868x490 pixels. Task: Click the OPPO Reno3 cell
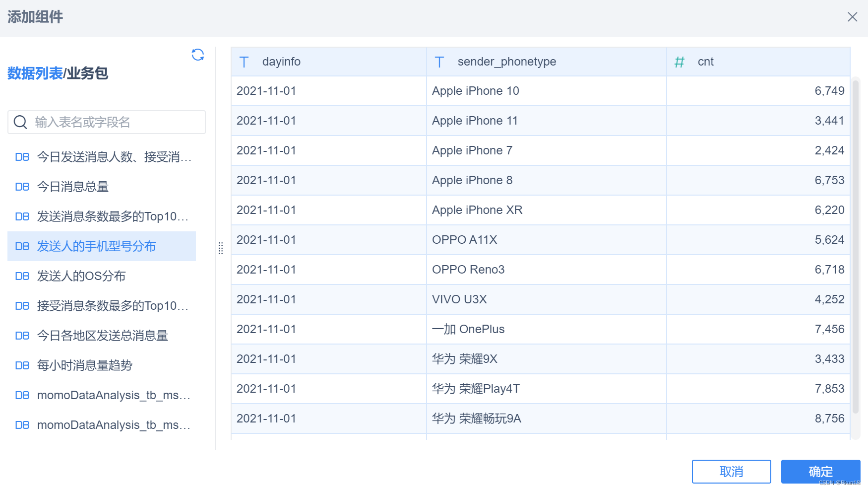pyautogui.click(x=547, y=270)
